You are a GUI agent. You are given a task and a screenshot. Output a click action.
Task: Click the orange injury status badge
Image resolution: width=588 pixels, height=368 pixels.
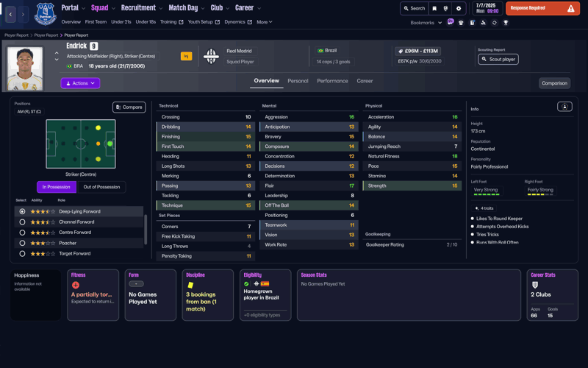point(186,56)
